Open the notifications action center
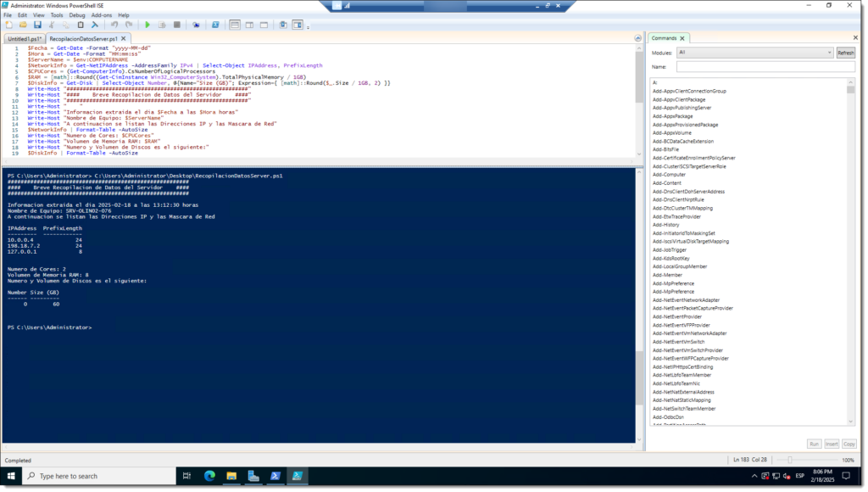The image size is (868, 492). pos(846,476)
